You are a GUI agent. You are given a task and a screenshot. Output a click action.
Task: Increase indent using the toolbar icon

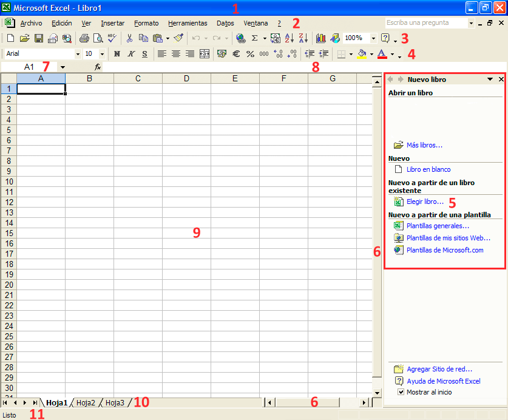[323, 54]
